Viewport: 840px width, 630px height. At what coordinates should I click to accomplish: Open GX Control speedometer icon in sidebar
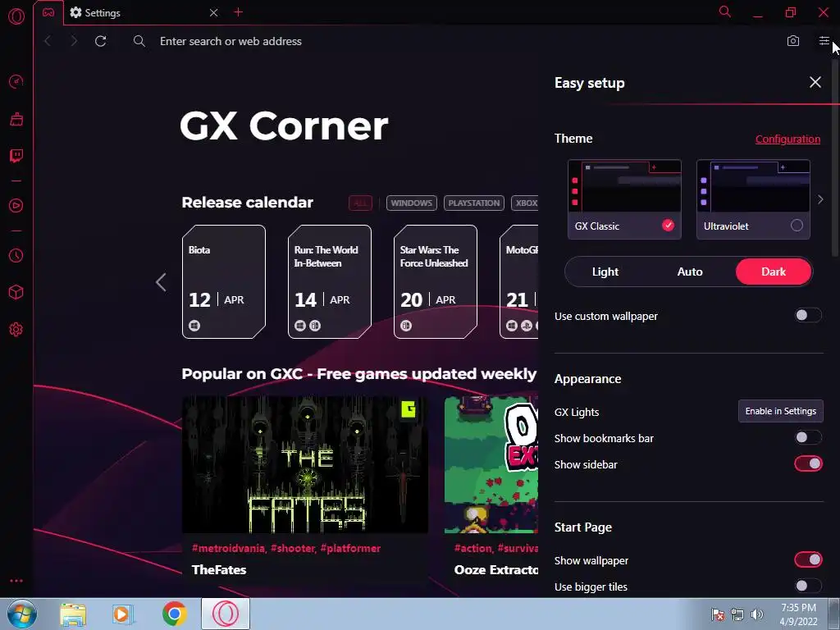pyautogui.click(x=16, y=81)
